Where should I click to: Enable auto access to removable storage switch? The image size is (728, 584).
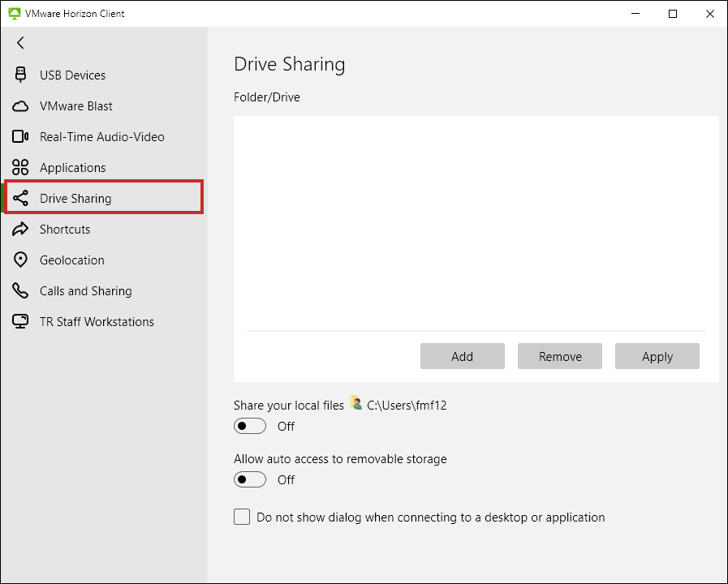click(250, 479)
